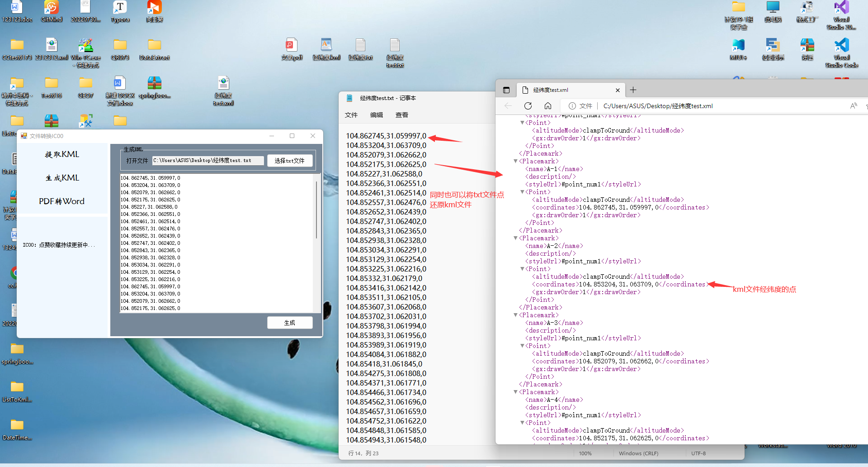
Task: Select the 经纬度test.xml browser tab
Action: [571, 90]
